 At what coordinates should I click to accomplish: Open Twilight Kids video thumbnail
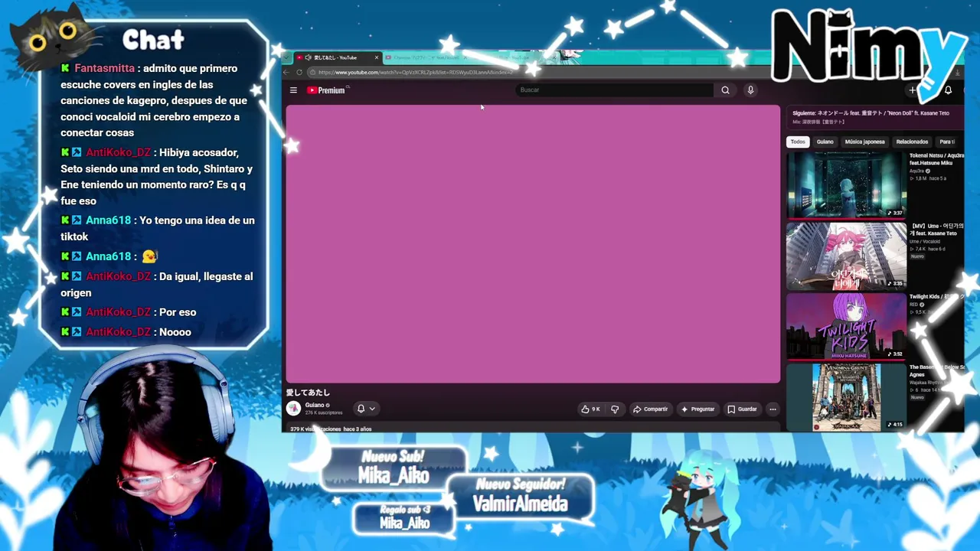pyautogui.click(x=846, y=326)
